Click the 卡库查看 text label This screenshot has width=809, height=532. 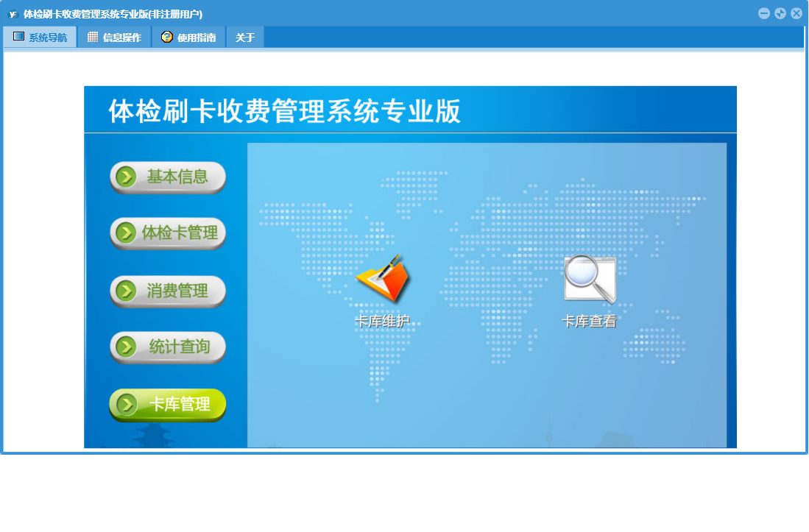[x=589, y=322]
